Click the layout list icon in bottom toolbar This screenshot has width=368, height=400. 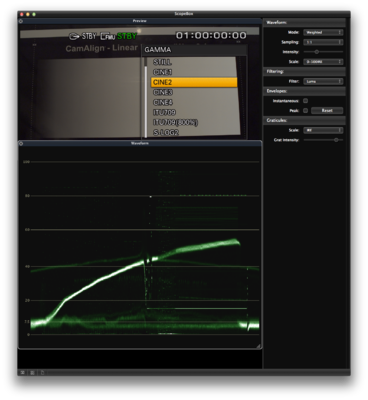pyautogui.click(x=32, y=373)
